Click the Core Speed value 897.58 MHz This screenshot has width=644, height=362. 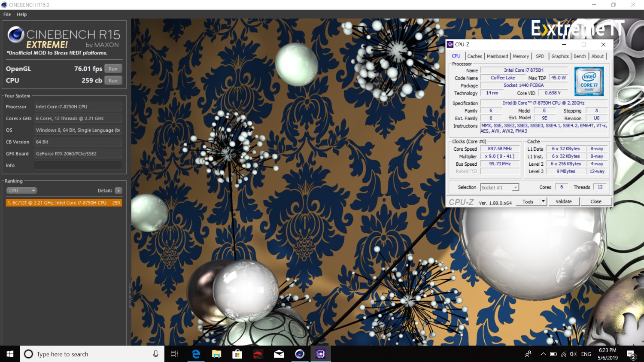pyautogui.click(x=500, y=149)
